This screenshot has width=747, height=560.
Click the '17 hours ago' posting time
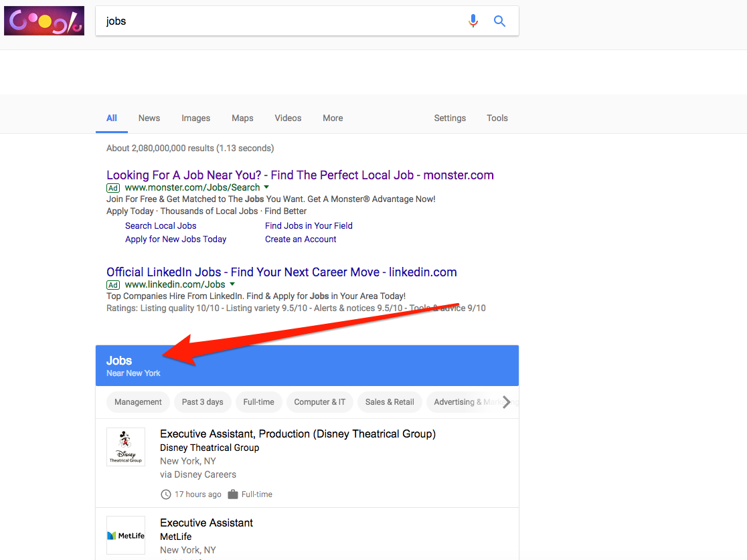[x=197, y=494]
